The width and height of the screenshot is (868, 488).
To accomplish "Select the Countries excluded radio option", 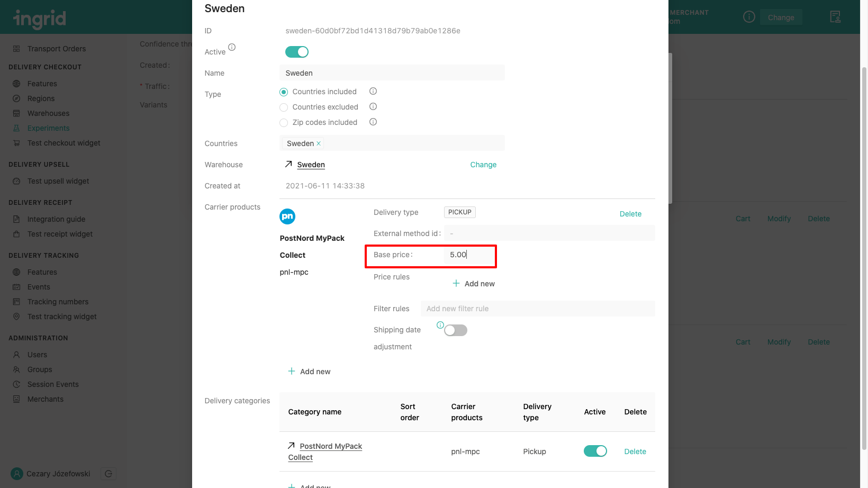I will 284,107.
